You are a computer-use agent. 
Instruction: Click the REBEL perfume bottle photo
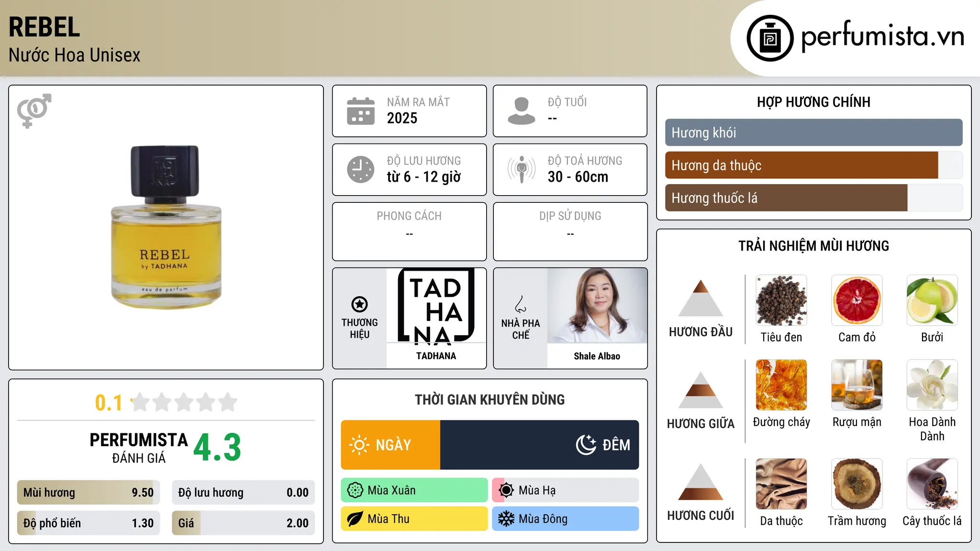pyautogui.click(x=166, y=227)
